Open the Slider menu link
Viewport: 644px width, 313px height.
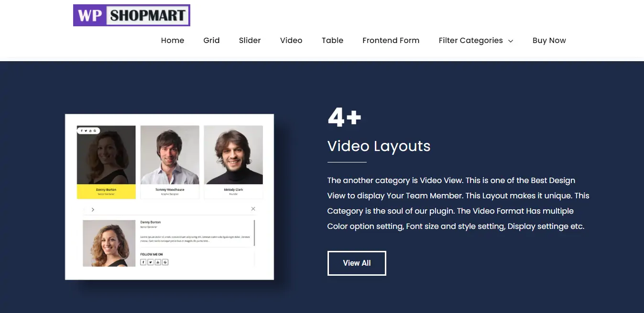(x=250, y=41)
